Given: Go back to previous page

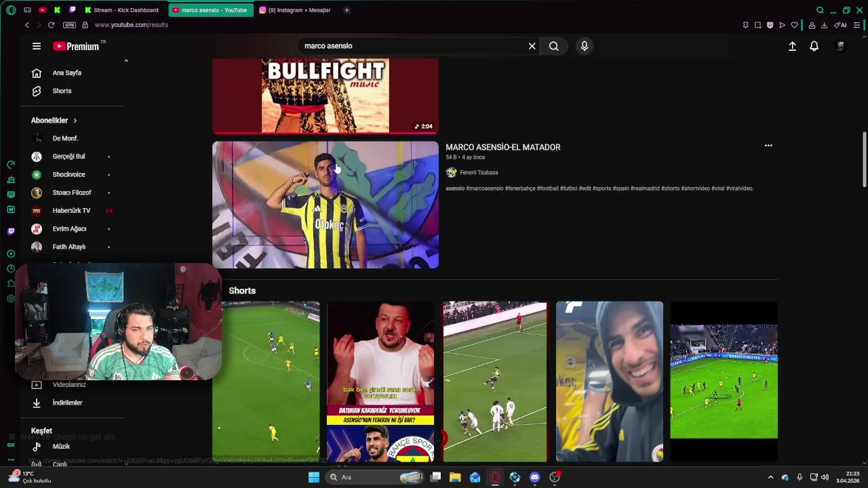Looking at the screenshot, I should click(27, 25).
